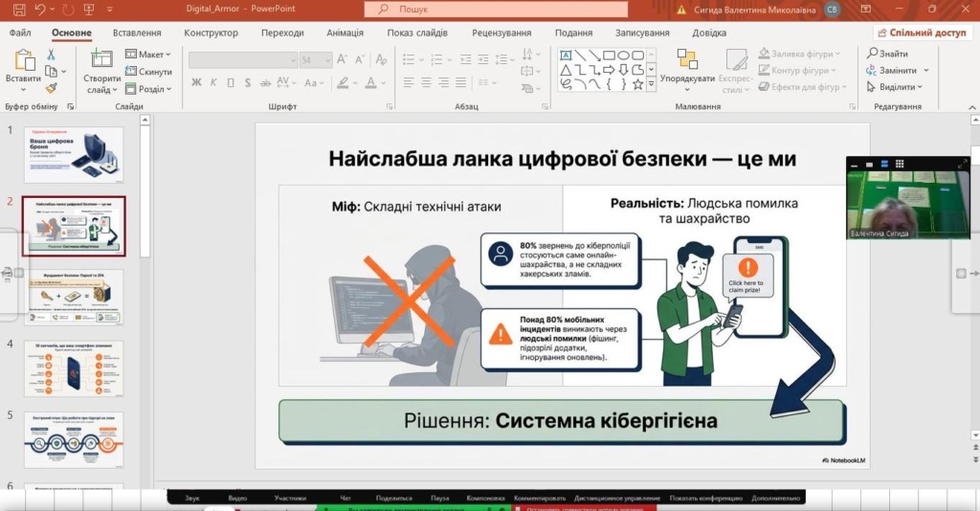Open the Виділити selection dropdown
The image size is (980, 511).
896,87
